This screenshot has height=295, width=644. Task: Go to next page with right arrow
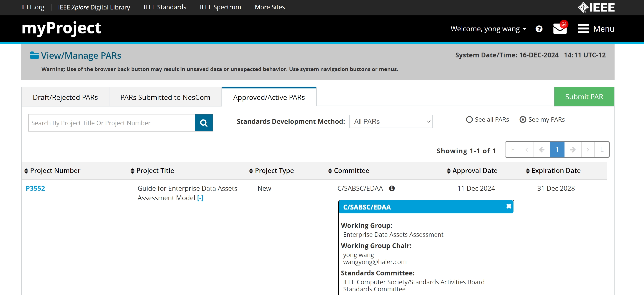tap(573, 150)
